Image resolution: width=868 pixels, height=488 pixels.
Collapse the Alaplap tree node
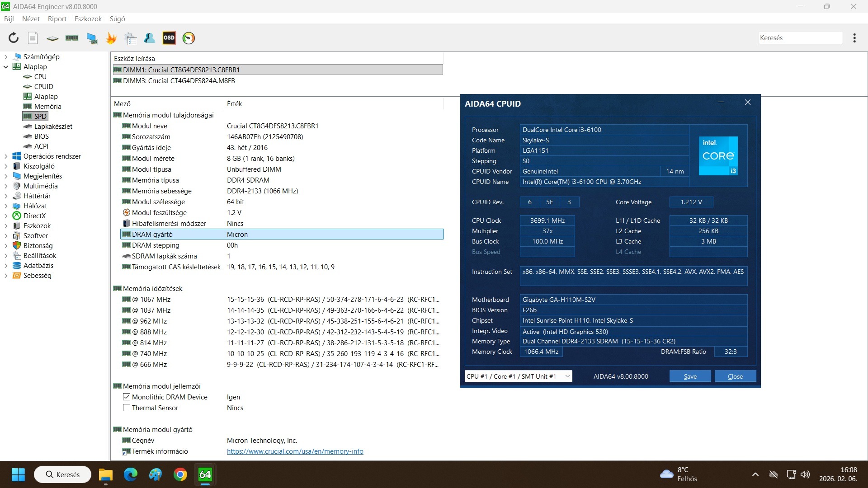[x=6, y=67]
